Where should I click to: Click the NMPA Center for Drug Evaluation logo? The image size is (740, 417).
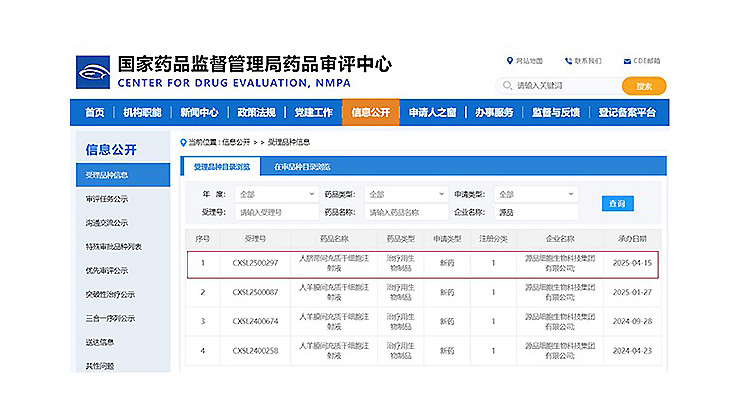[x=93, y=72]
